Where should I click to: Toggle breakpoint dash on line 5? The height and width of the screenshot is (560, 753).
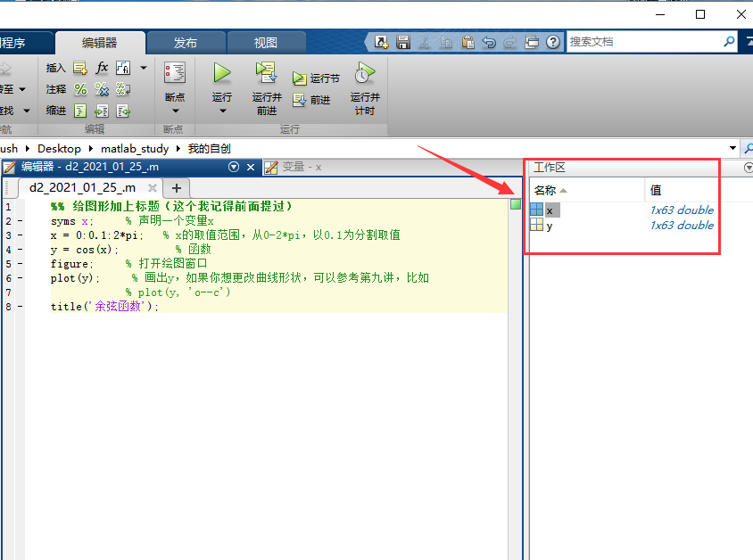click(x=21, y=264)
